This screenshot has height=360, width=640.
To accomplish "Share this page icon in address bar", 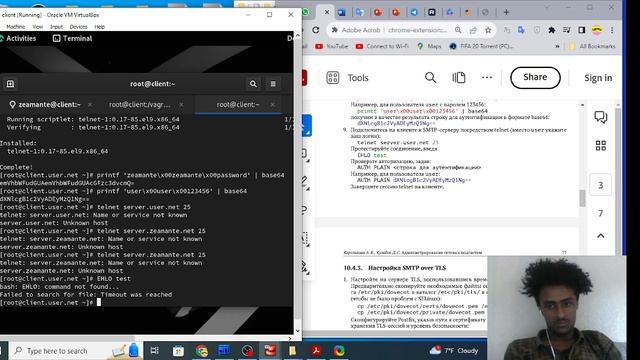I will tap(473, 30).
